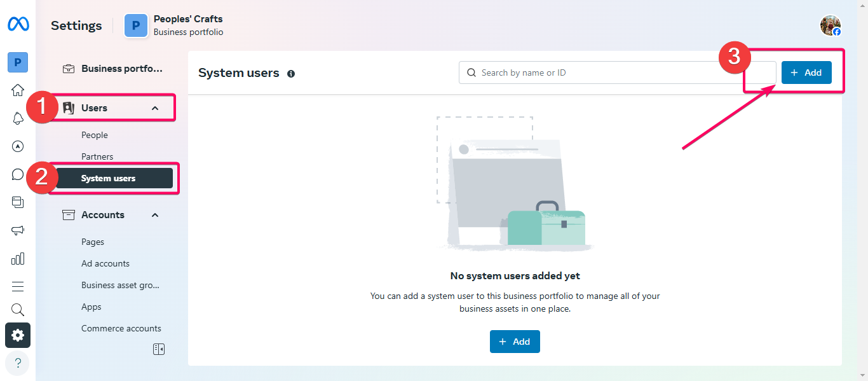
Task: Open the Home icon in sidebar
Action: (x=18, y=90)
